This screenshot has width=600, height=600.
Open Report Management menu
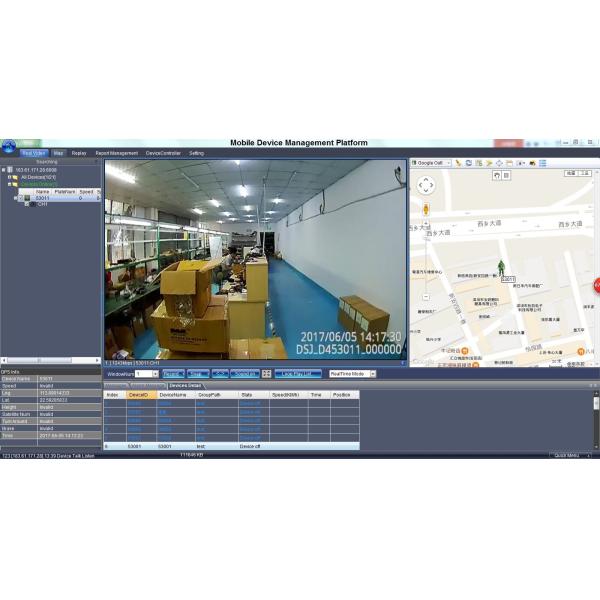click(116, 153)
